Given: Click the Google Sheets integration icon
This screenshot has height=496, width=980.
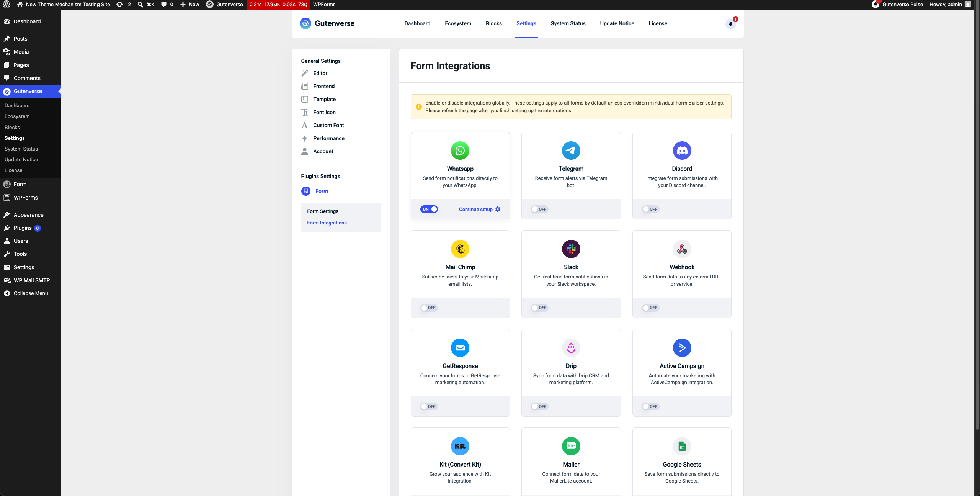Looking at the screenshot, I should [682, 446].
